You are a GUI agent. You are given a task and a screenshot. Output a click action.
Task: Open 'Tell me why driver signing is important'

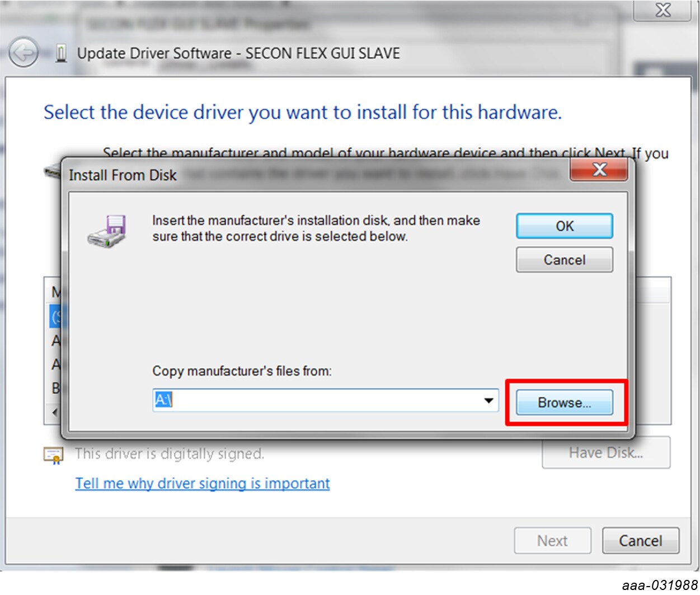(203, 484)
